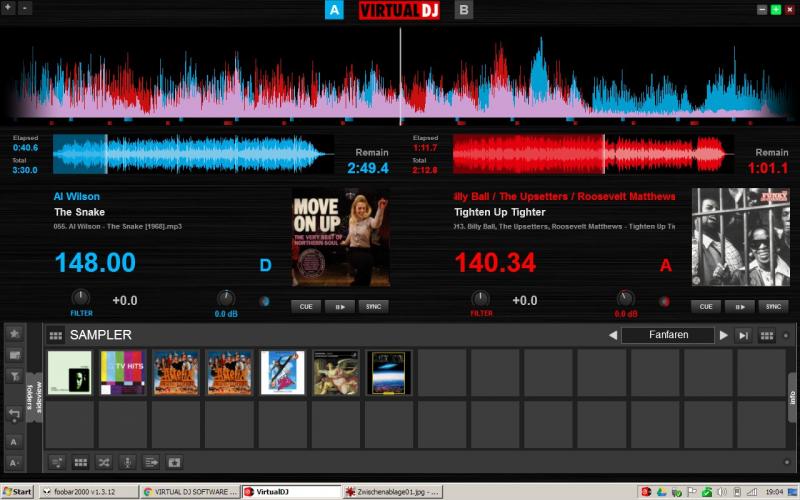Adjust deck B FILTER knob
800x500 pixels.
coord(480,298)
